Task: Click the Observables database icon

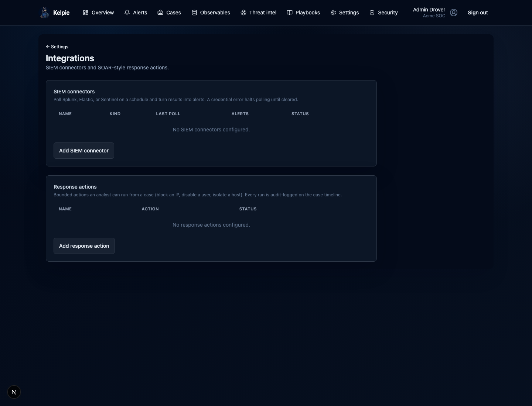Action: [x=194, y=13]
